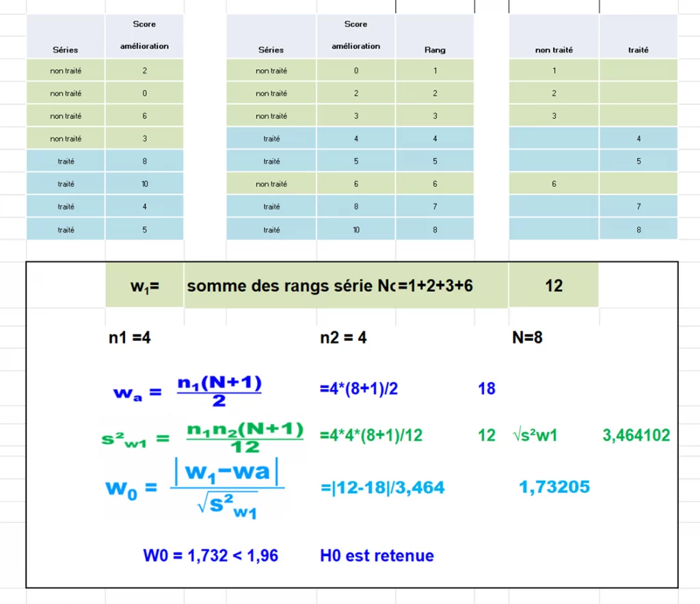Click the w₁ result cell showing 12 on green

[554, 285]
